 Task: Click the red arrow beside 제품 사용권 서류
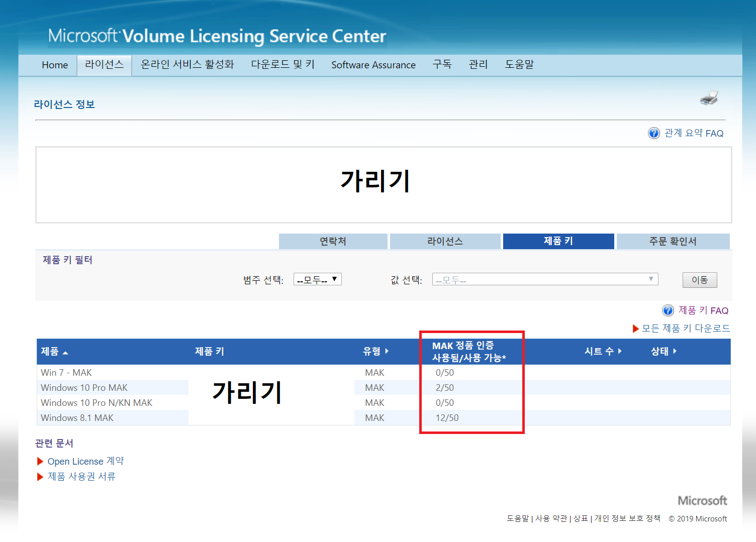tap(40, 477)
